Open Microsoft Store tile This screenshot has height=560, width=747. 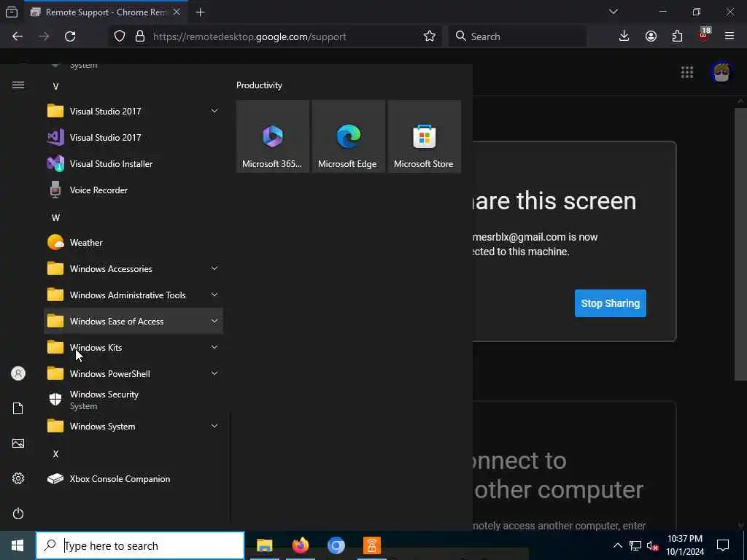(424, 136)
